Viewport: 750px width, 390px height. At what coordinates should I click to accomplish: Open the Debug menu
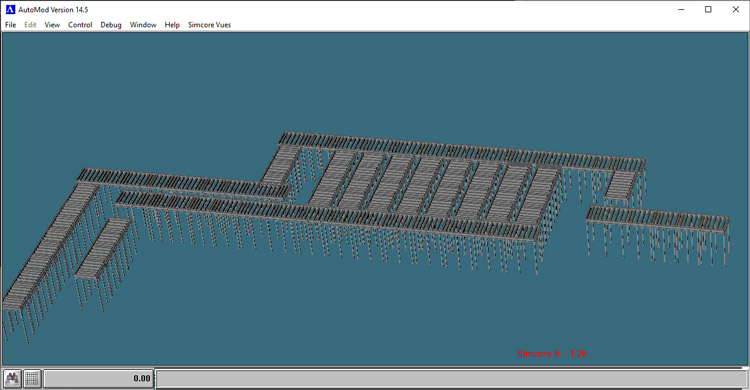tap(111, 25)
